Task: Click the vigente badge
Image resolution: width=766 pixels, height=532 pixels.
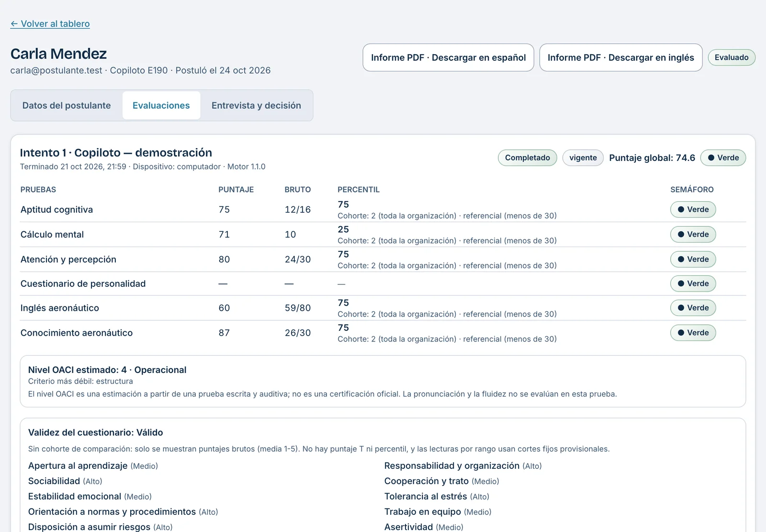Action: coord(583,158)
